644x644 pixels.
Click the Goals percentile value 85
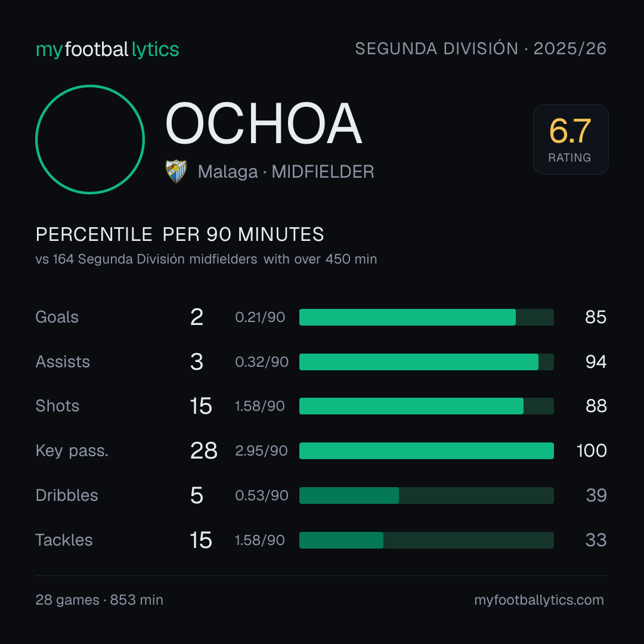click(596, 317)
